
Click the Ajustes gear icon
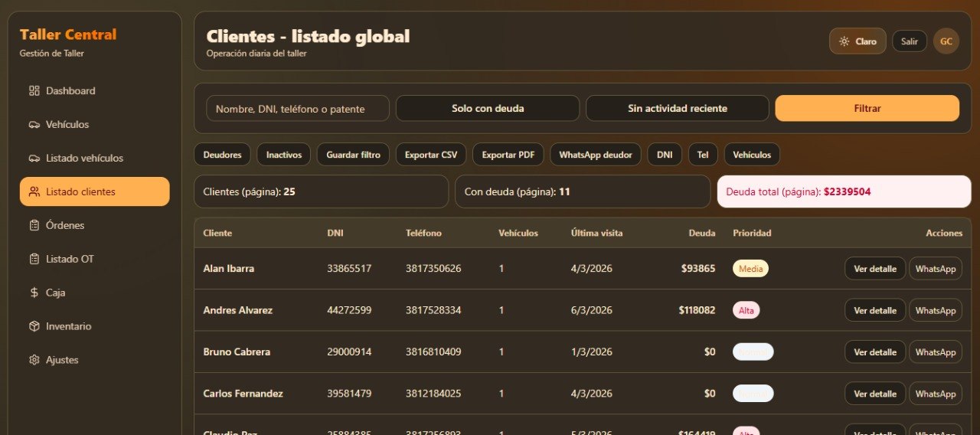tap(34, 361)
